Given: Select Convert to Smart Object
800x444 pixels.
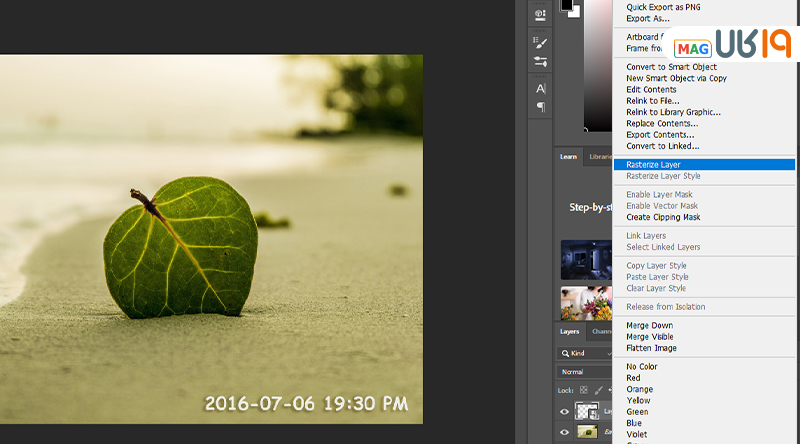Looking at the screenshot, I should (671, 67).
